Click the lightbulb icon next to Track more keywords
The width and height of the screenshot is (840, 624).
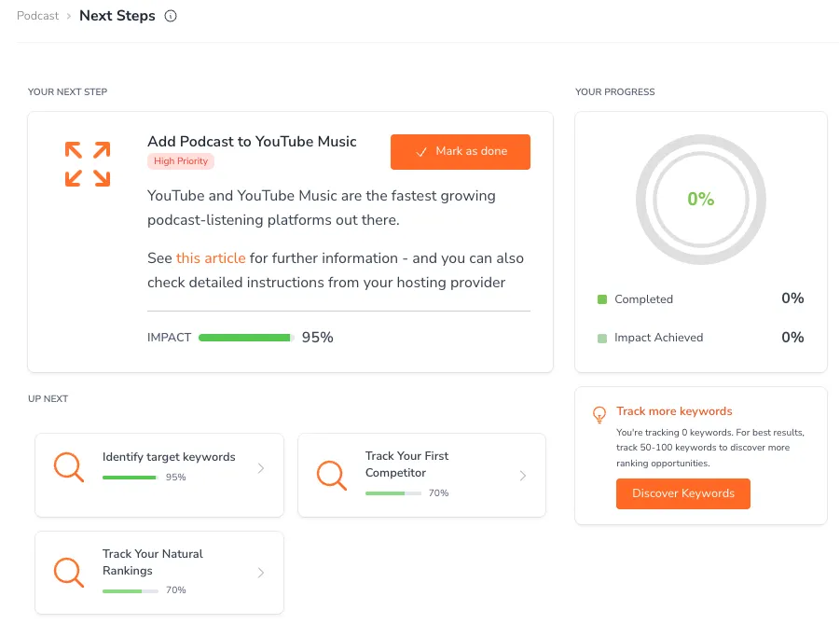(x=599, y=415)
